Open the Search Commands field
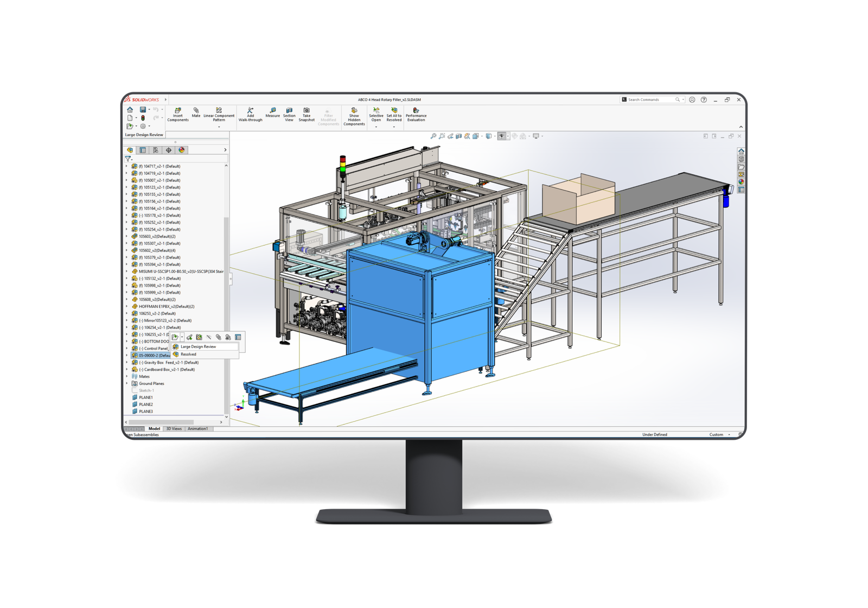868x608 pixels. [651, 100]
